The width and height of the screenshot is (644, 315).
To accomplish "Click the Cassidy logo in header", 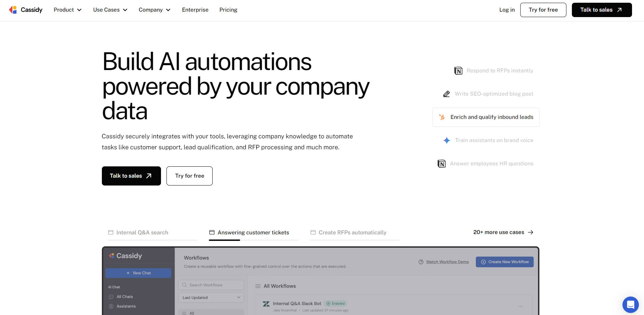I will click(x=26, y=10).
